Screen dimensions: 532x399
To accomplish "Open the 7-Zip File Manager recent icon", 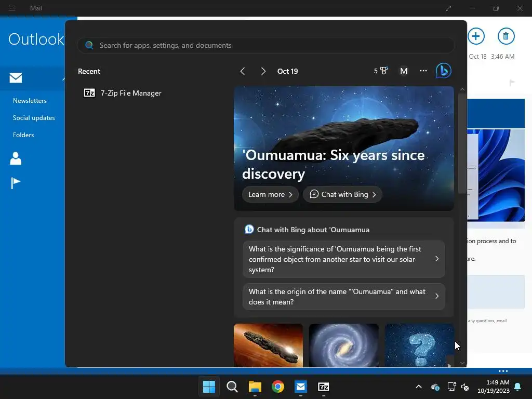I will pyautogui.click(x=89, y=92).
